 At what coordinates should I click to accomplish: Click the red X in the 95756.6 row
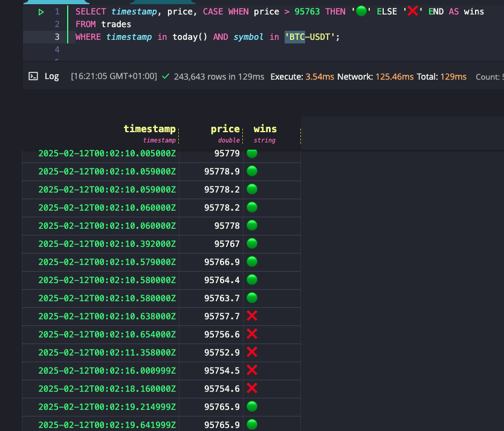pyautogui.click(x=252, y=334)
